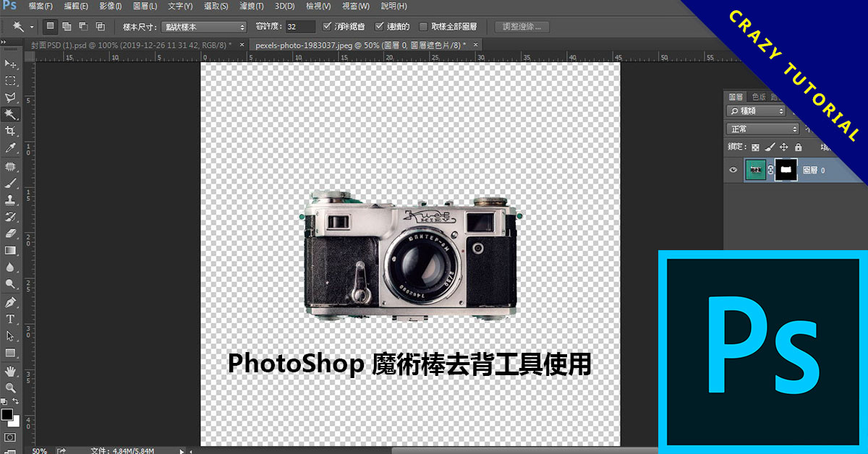This screenshot has width=868, height=454.
Task: Select the Path Selection tool
Action: [x=10, y=335]
